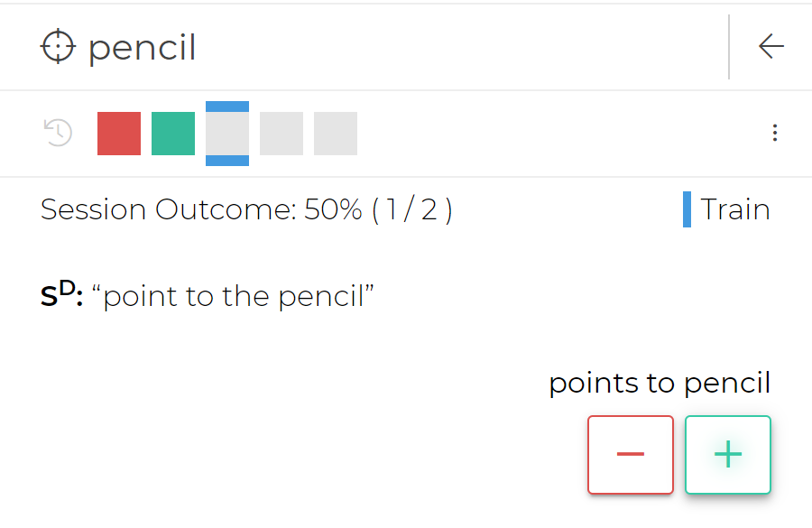
Task: Click the Train phase label
Action: (x=735, y=209)
